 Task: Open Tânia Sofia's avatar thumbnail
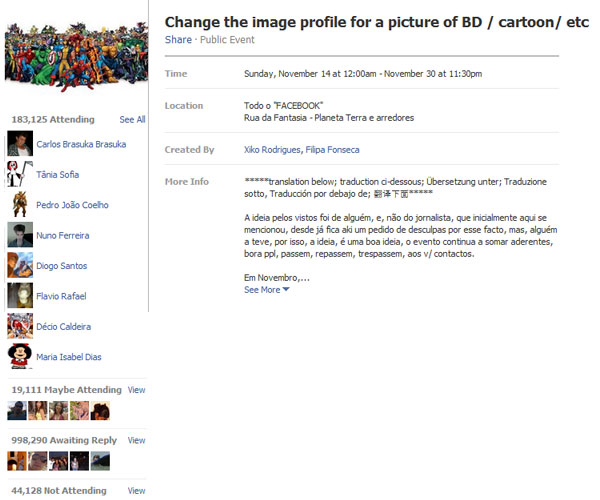coord(20,174)
